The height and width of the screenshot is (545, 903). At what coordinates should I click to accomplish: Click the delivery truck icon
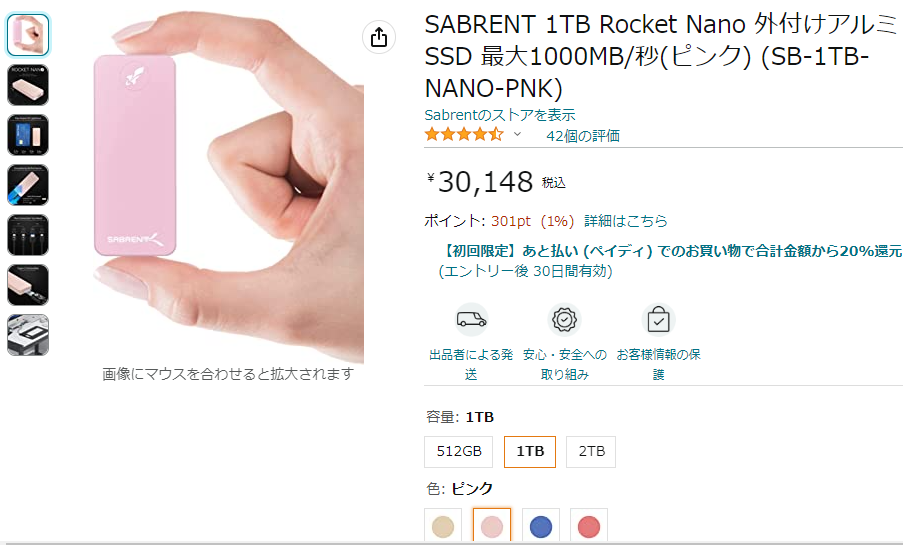pos(472,319)
